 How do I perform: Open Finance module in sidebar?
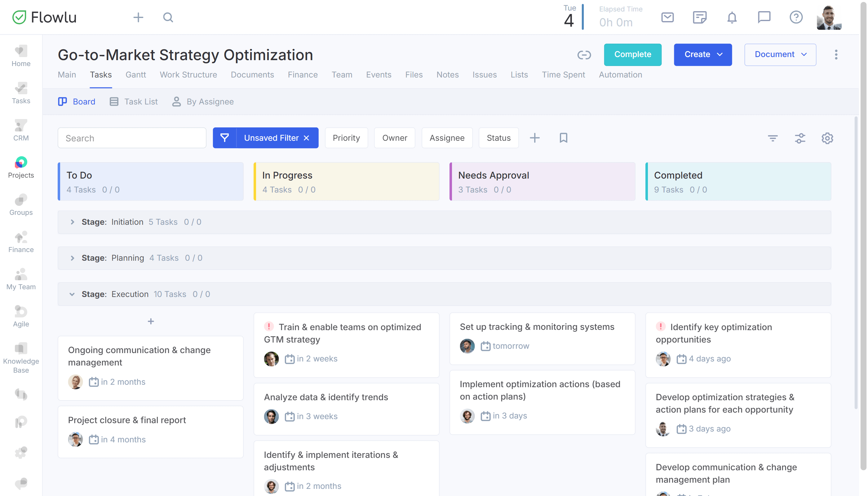pyautogui.click(x=21, y=242)
